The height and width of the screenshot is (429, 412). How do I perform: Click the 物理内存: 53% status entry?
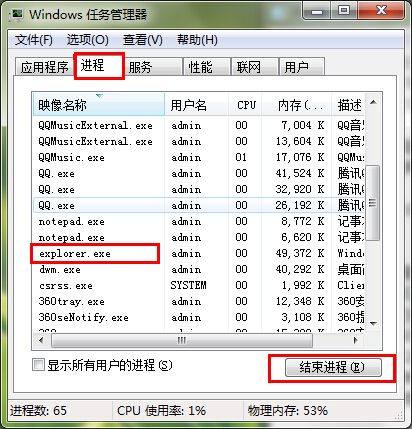[x=288, y=411]
